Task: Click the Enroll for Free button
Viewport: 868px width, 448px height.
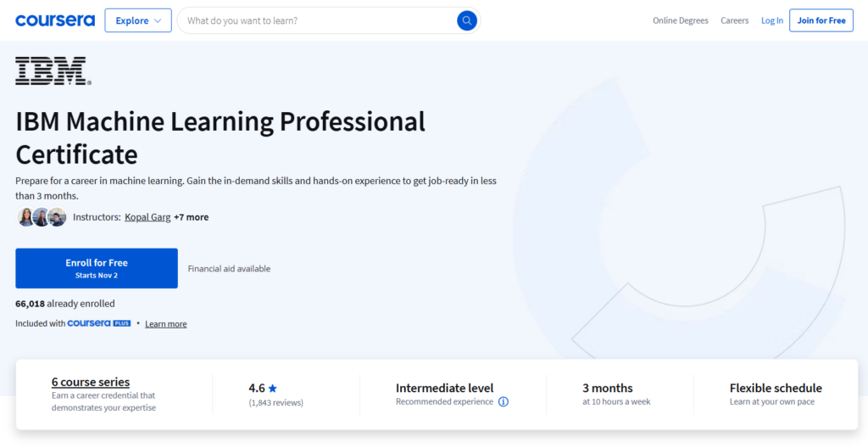Action: pyautogui.click(x=97, y=268)
